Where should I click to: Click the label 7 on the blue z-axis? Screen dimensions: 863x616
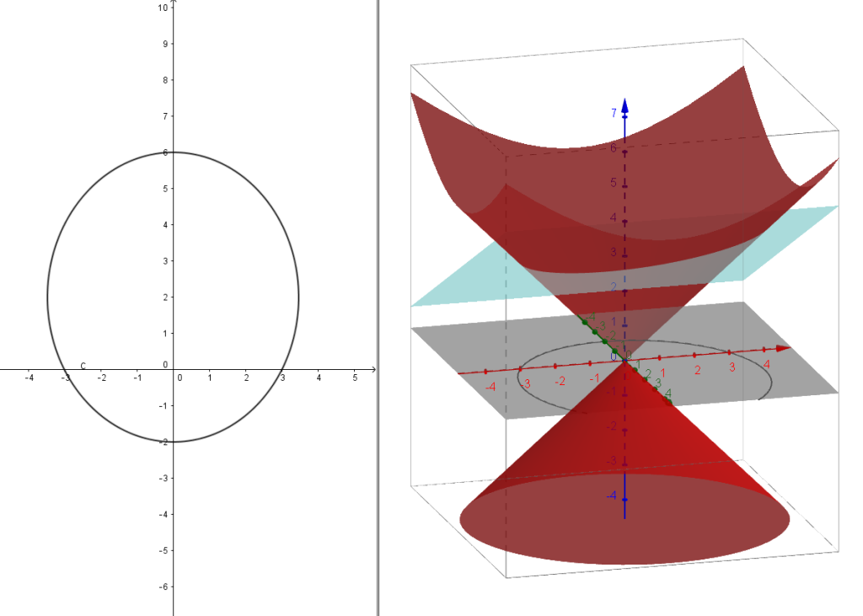pos(614,113)
